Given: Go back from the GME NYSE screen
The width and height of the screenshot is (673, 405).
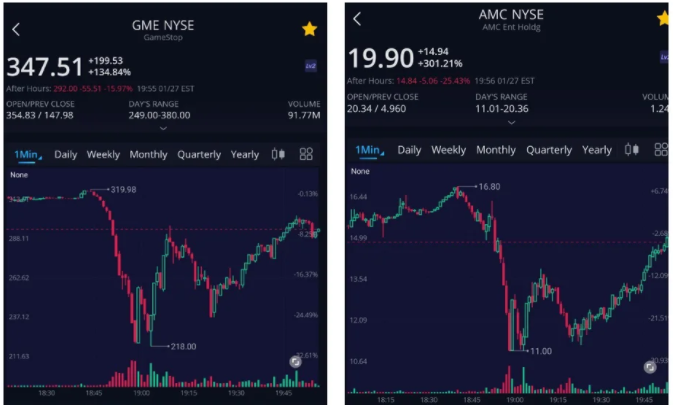Looking at the screenshot, I should [x=16, y=30].
